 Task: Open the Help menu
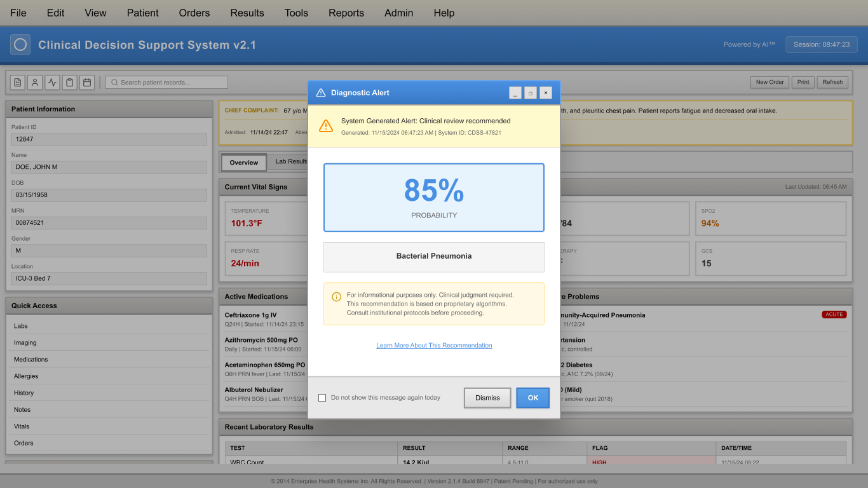tap(444, 13)
